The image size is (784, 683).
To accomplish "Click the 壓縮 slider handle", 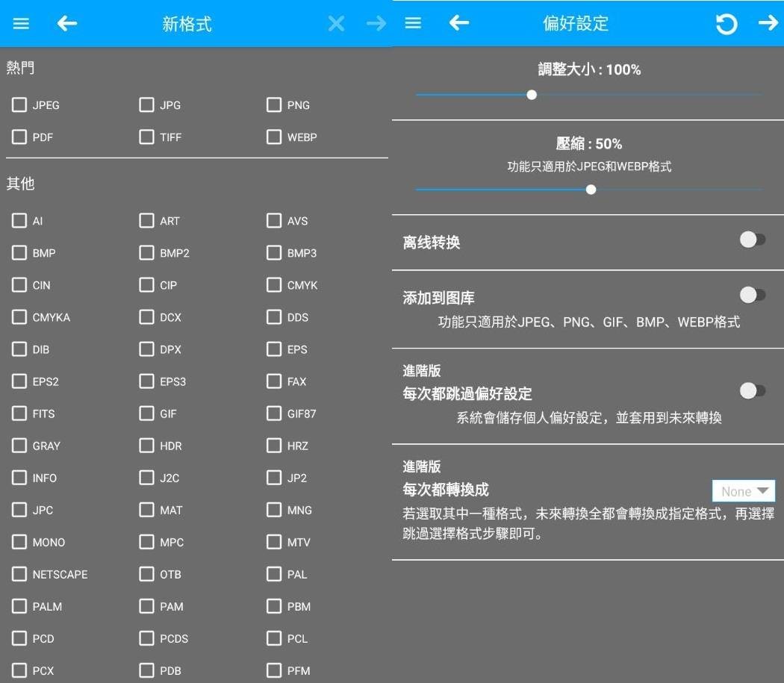I will [591, 190].
